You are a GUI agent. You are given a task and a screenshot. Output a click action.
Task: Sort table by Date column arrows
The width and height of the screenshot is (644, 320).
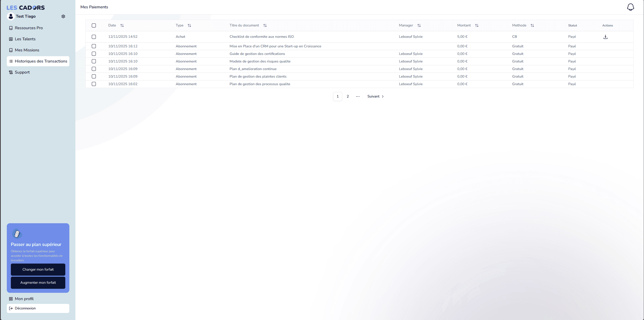point(122,25)
